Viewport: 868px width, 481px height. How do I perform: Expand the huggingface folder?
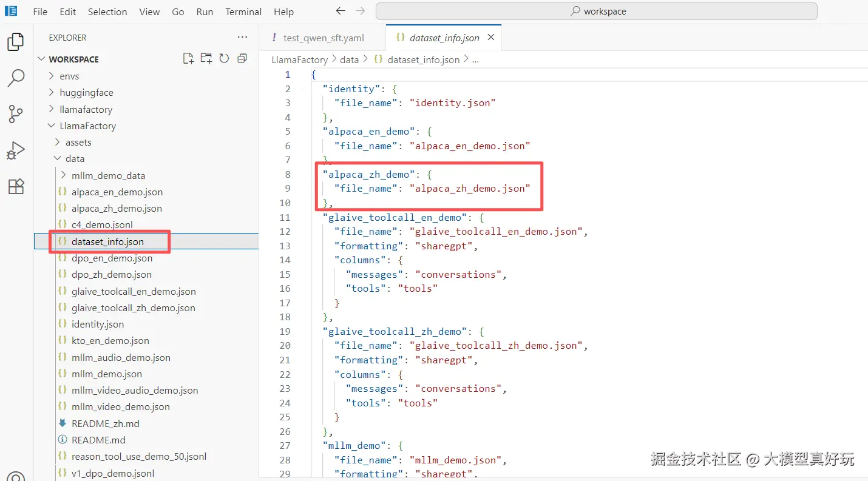pyautogui.click(x=86, y=93)
